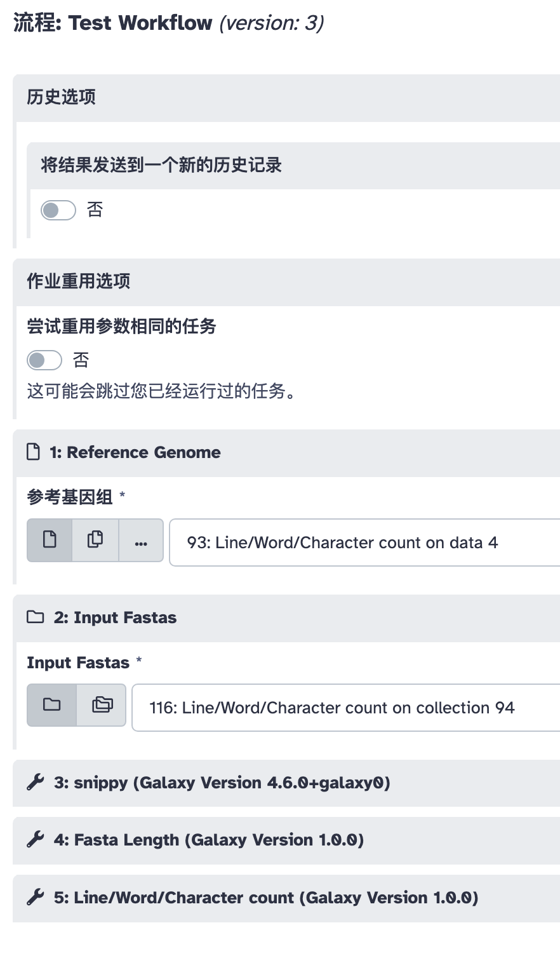
Task: Click the 作业重用选项 section header
Action: pyautogui.click(x=286, y=282)
